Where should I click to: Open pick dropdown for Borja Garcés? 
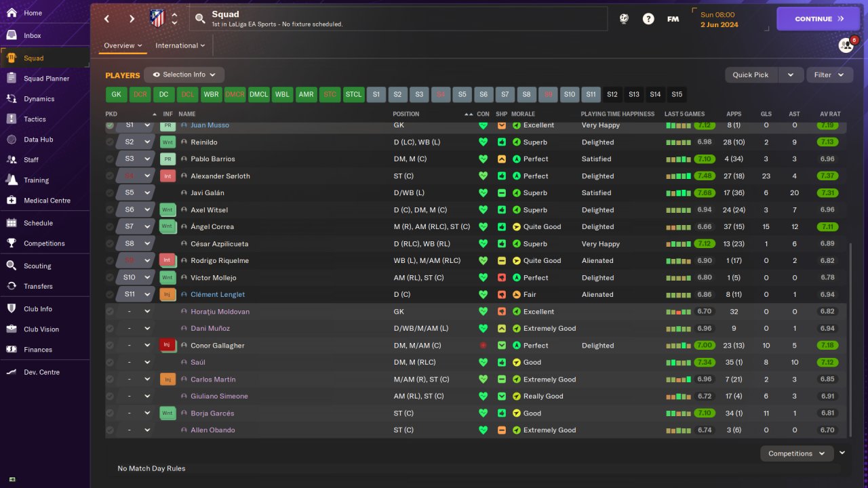click(x=147, y=413)
